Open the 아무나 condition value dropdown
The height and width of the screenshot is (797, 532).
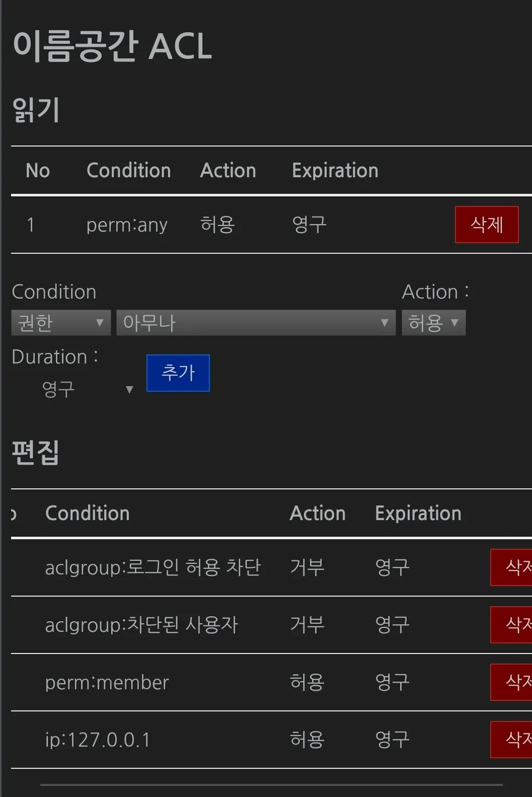coord(256,323)
